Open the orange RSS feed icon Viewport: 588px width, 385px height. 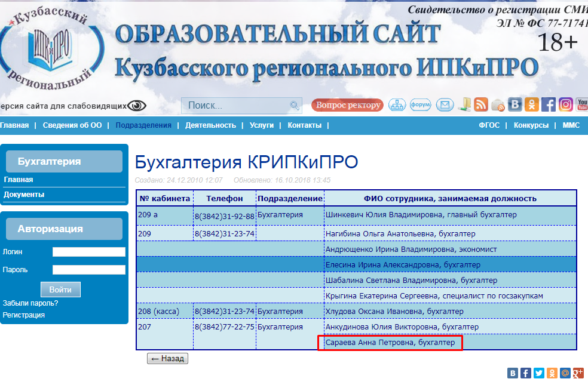click(481, 105)
